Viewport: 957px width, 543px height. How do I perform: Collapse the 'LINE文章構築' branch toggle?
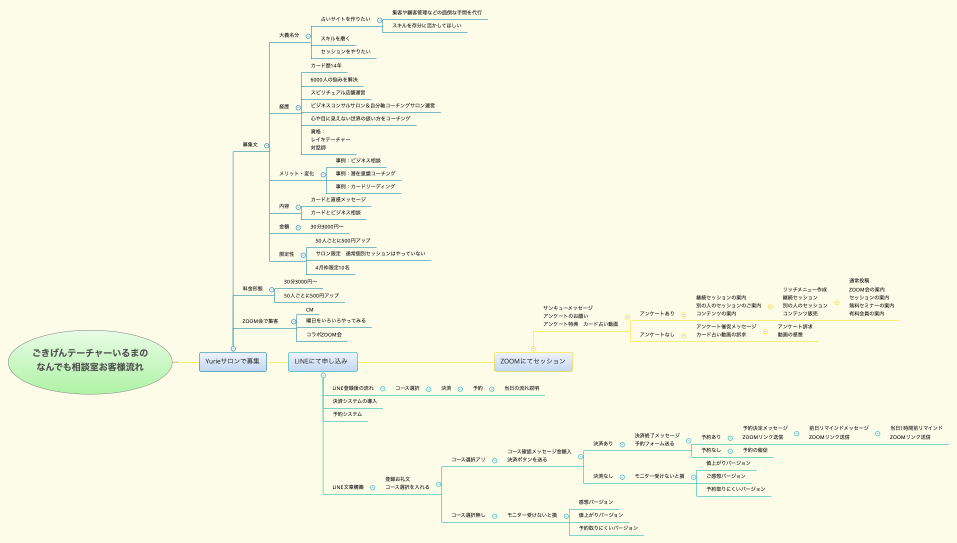click(371, 487)
